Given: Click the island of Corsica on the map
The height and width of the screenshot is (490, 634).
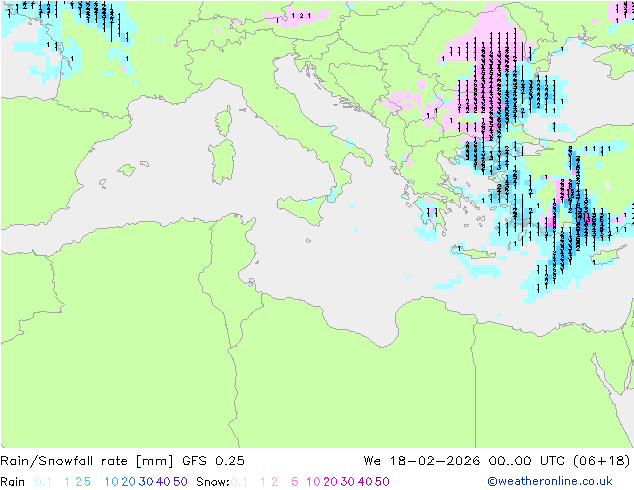Looking at the screenshot, I should [x=224, y=121].
